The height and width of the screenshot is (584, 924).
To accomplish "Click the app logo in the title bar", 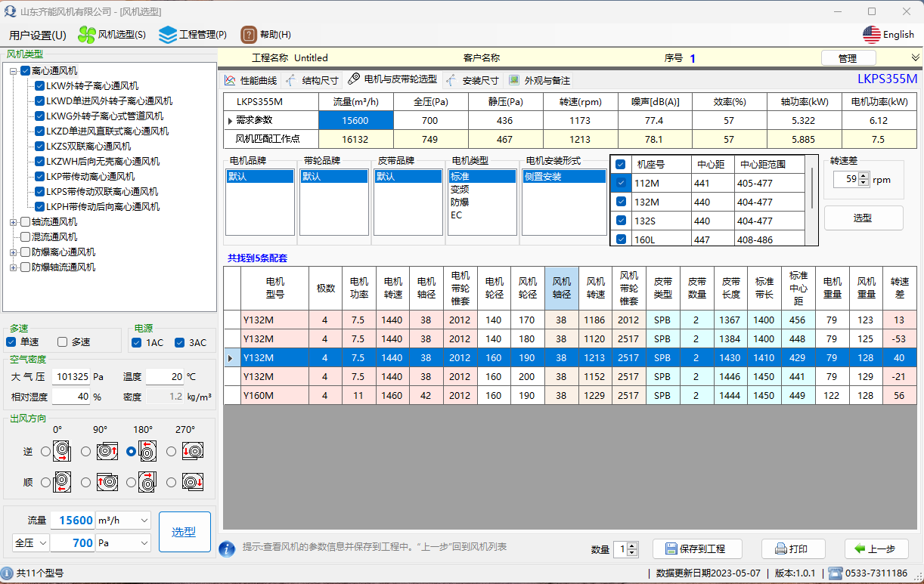I will click(x=10, y=11).
